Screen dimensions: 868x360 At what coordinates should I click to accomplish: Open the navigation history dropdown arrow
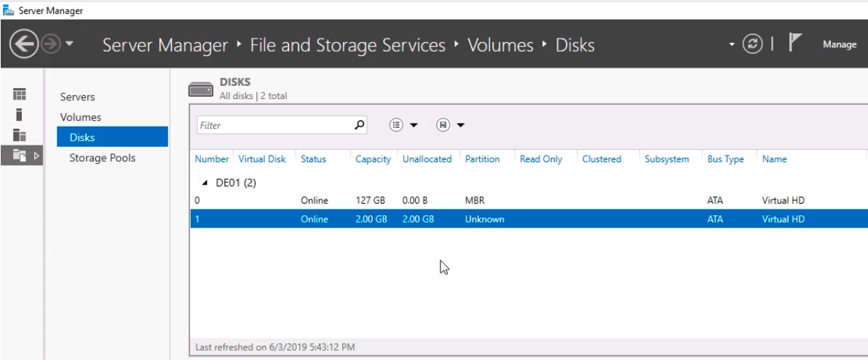(69, 46)
